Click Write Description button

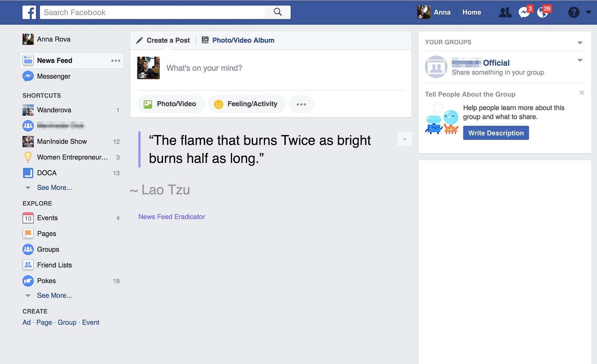tap(496, 133)
